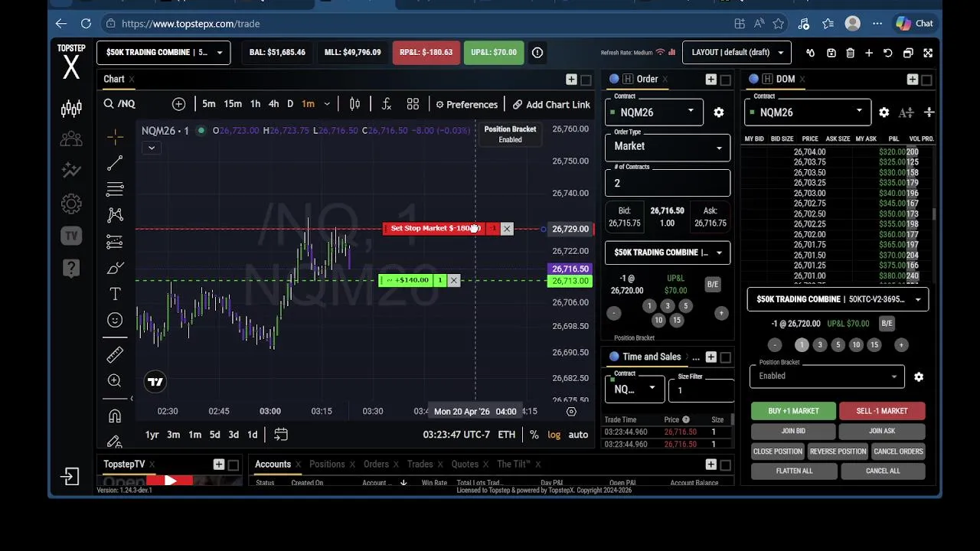Select the crosshair cursor tool in chart

115,137
